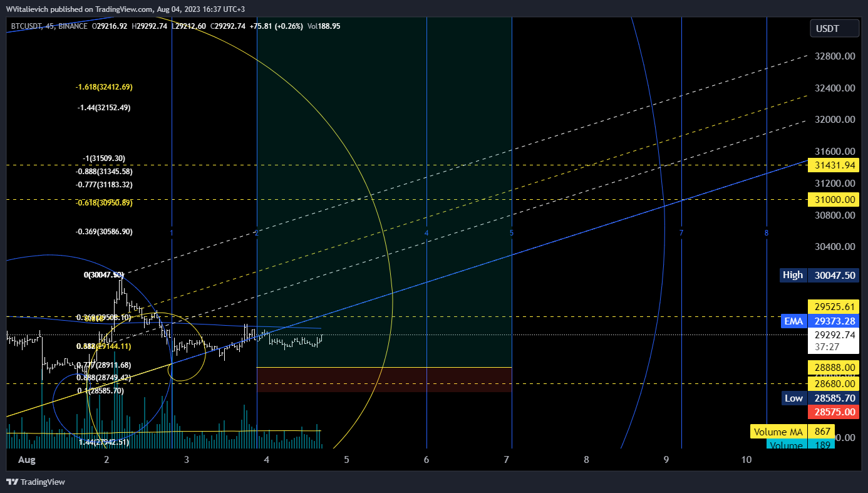This screenshot has width=868, height=493.
Task: Select the 0.888(28749.42) Fibonacci label
Action: point(104,378)
